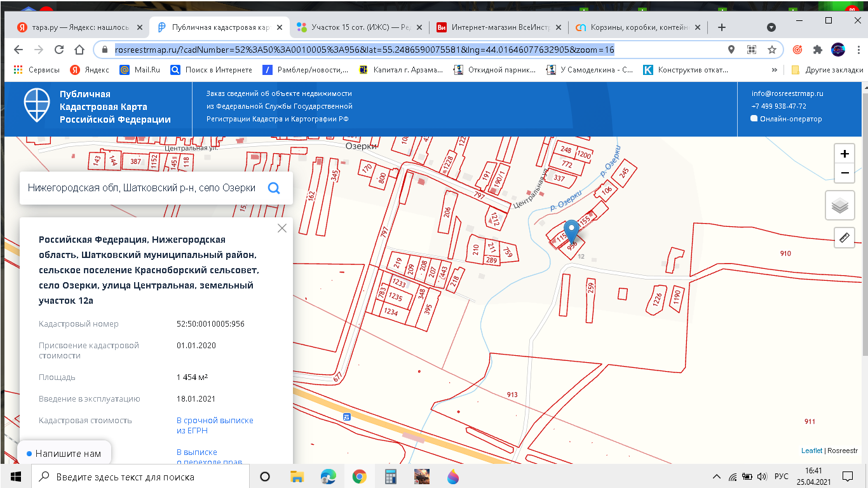Open Chrome tab search dropdown
Viewport: 868px width, 488px height.
point(771,27)
